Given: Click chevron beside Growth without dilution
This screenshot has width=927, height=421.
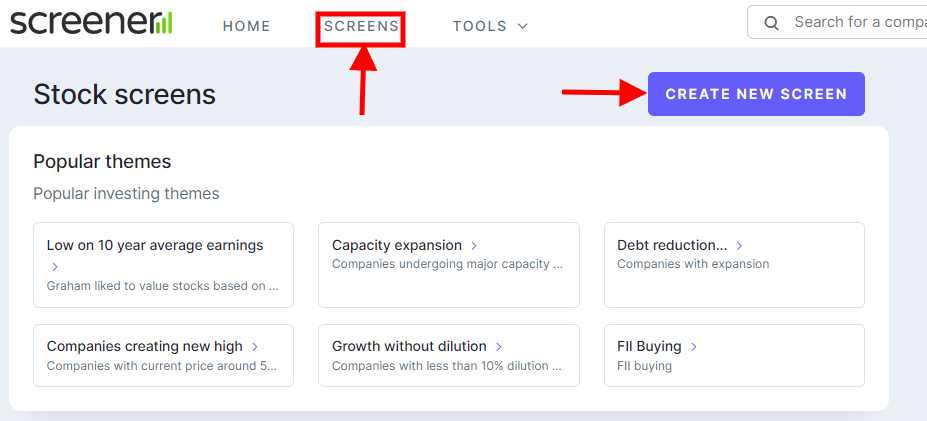Looking at the screenshot, I should 499,346.
